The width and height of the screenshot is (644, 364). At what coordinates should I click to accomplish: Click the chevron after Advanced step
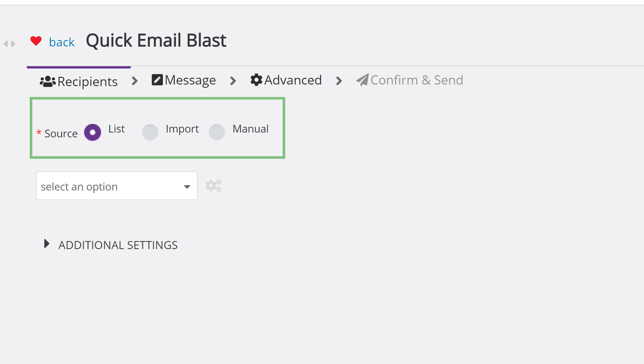coord(339,81)
